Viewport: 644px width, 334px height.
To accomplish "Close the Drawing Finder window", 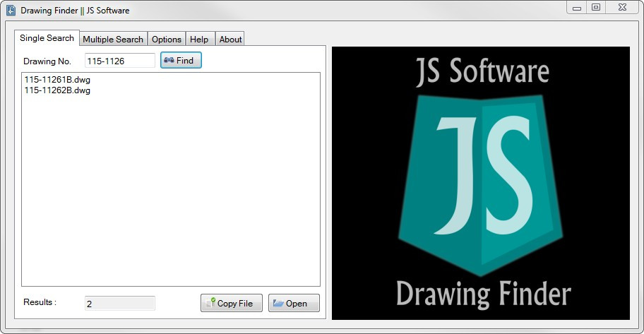I will point(623,7).
